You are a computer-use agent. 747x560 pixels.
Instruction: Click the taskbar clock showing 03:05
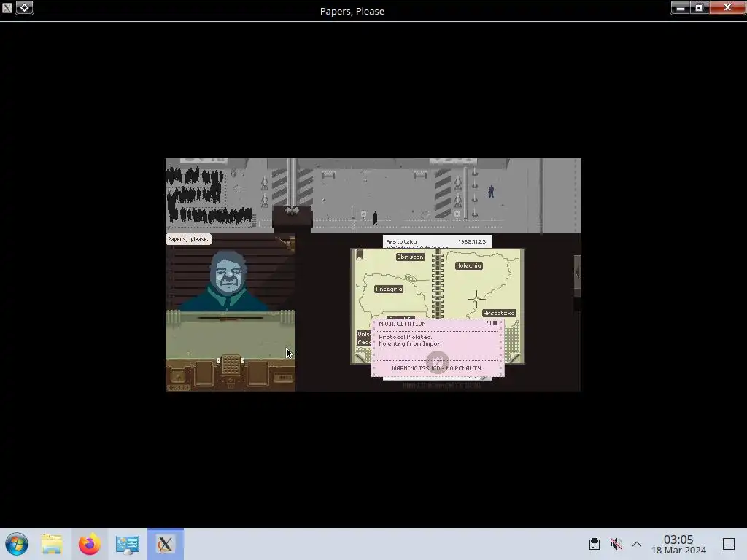(678, 544)
